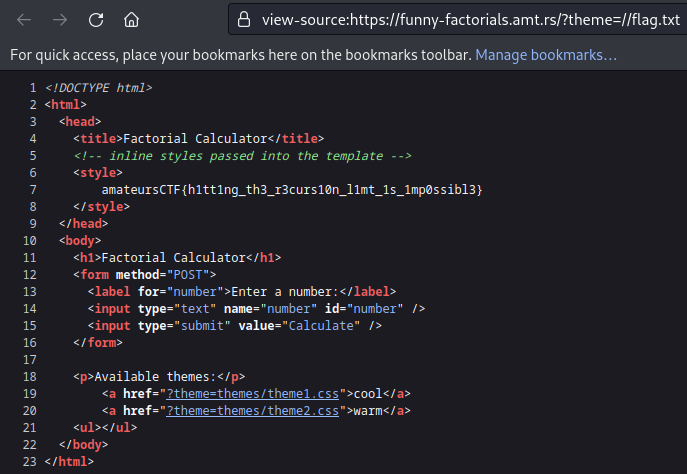Click the submit input Calculate value text
The height and width of the screenshot is (474, 687).
click(x=322, y=325)
